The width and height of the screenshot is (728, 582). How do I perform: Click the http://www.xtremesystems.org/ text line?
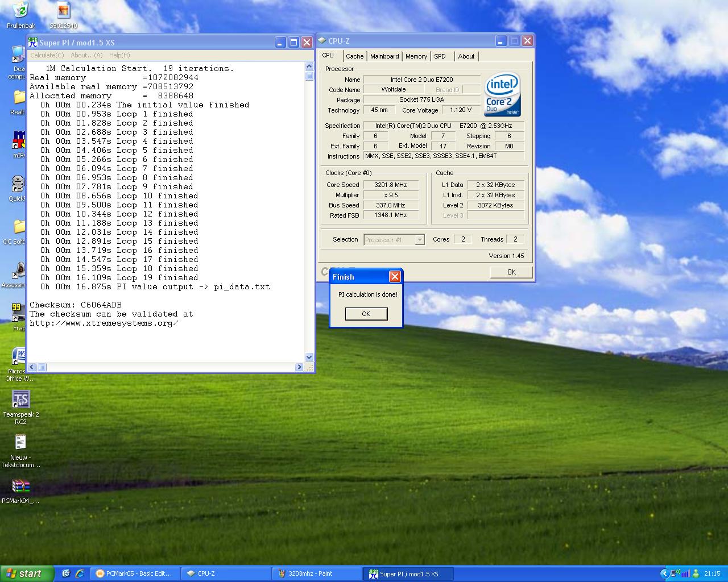click(x=104, y=323)
